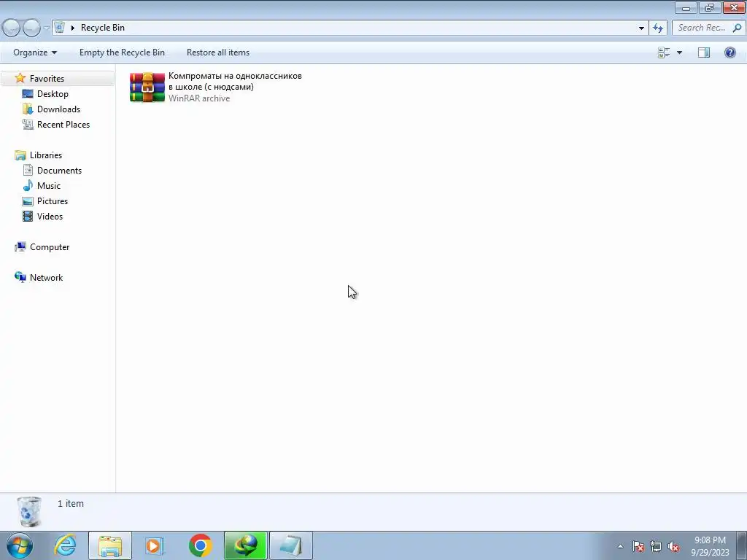Image resolution: width=747 pixels, height=560 pixels.
Task: Click the Favorites star icon
Action: coord(20,78)
